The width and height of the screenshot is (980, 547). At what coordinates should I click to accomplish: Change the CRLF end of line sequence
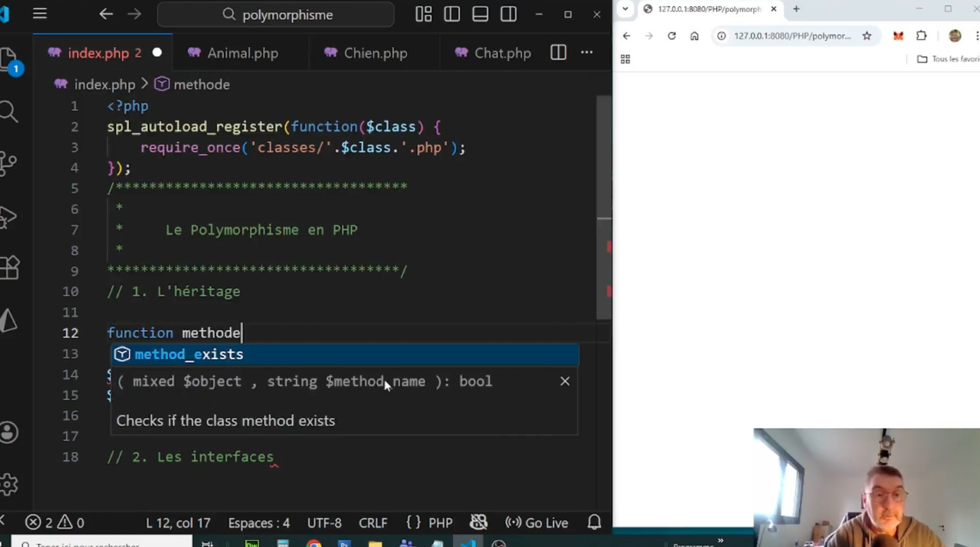tap(373, 522)
